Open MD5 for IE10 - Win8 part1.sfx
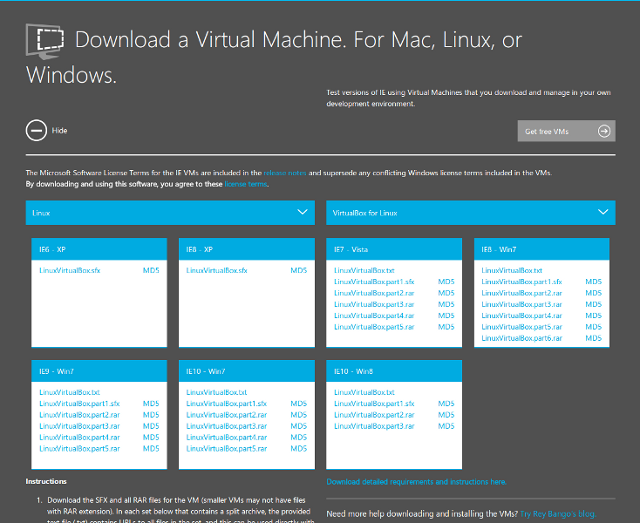 coord(446,403)
